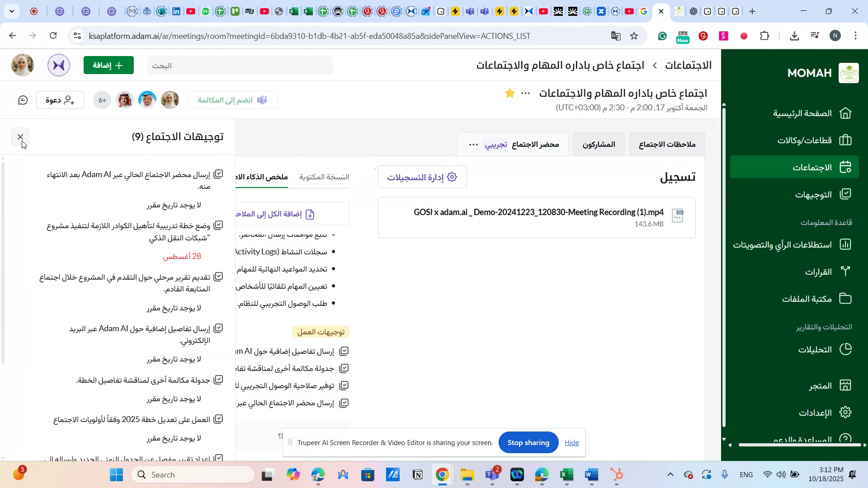The width and height of the screenshot is (868, 488).
Task: Click the chat bubble icon near دعوة
Action: click(x=23, y=100)
